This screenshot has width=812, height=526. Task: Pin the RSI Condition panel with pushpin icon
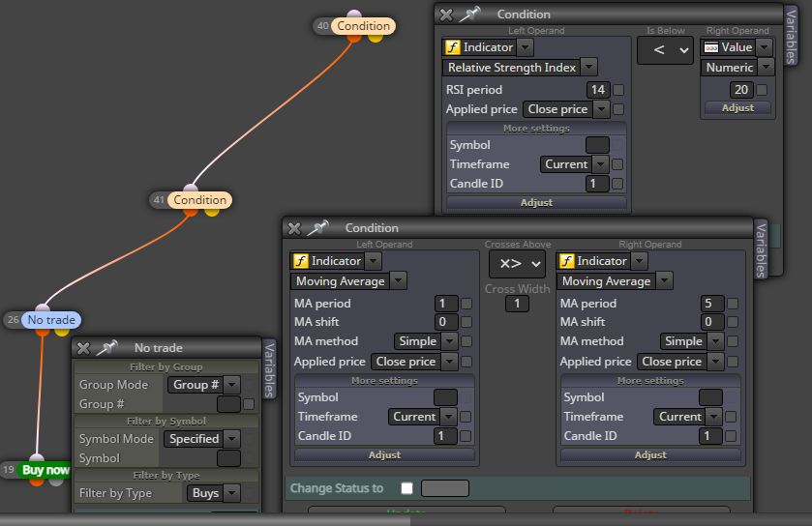tap(469, 14)
